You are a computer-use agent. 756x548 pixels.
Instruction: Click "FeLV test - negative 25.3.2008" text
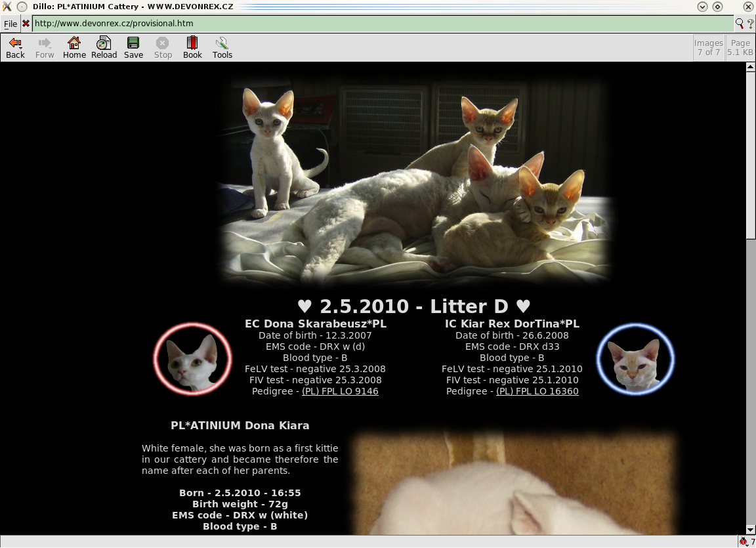click(x=315, y=369)
